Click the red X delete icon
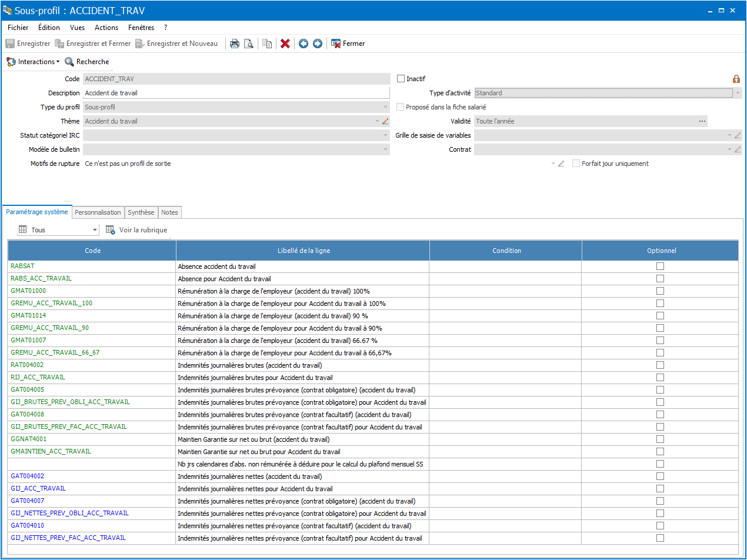Image resolution: width=747 pixels, height=560 pixels. (285, 44)
